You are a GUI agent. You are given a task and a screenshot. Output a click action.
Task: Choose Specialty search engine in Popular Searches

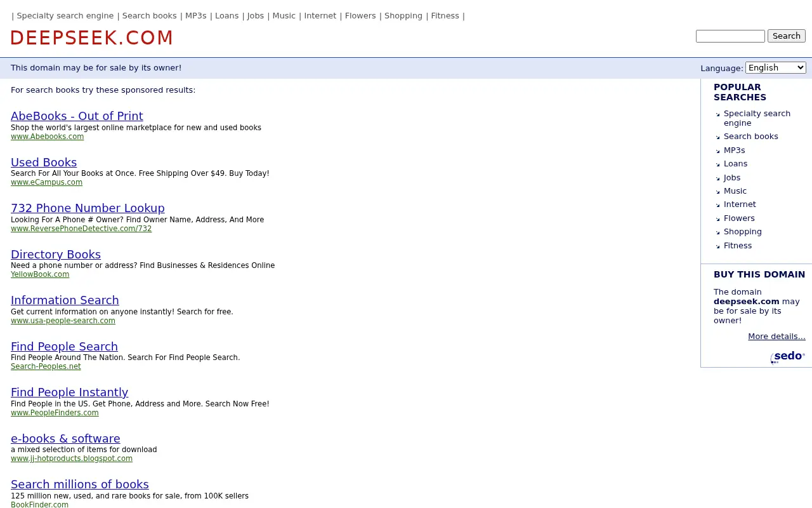pyautogui.click(x=757, y=118)
